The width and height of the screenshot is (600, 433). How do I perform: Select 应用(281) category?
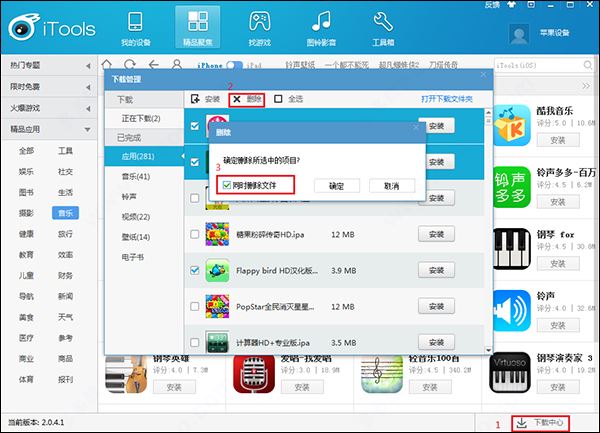144,156
